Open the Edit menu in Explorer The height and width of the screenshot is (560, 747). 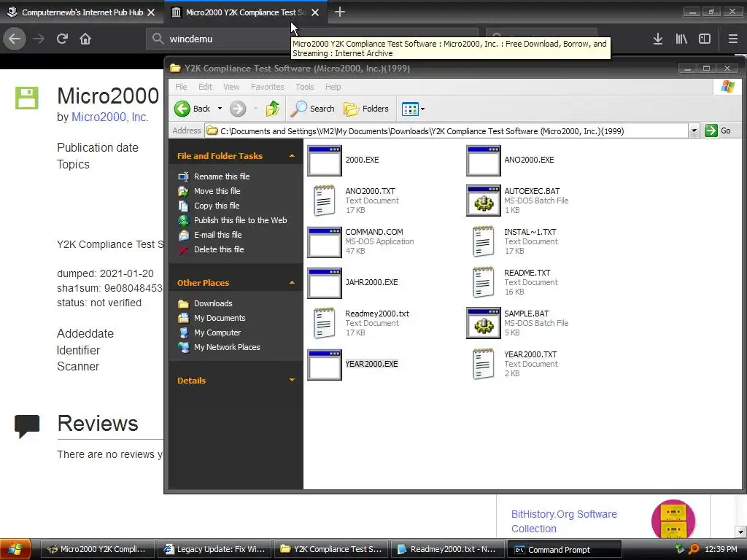(x=205, y=87)
